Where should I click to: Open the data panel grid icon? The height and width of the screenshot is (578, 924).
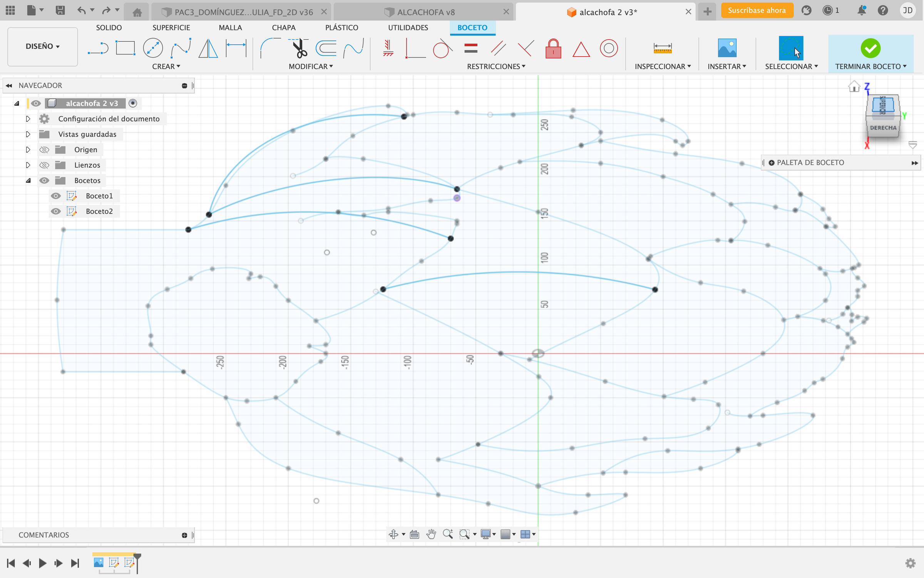(10, 10)
